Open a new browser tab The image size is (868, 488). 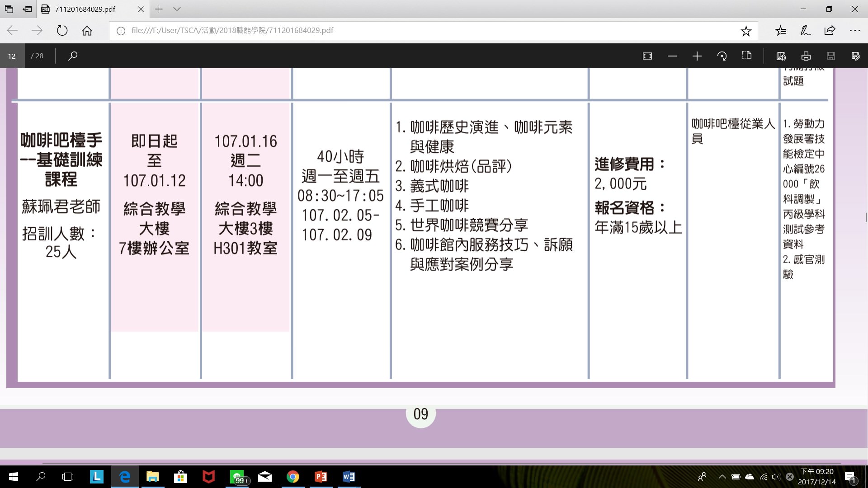click(159, 9)
